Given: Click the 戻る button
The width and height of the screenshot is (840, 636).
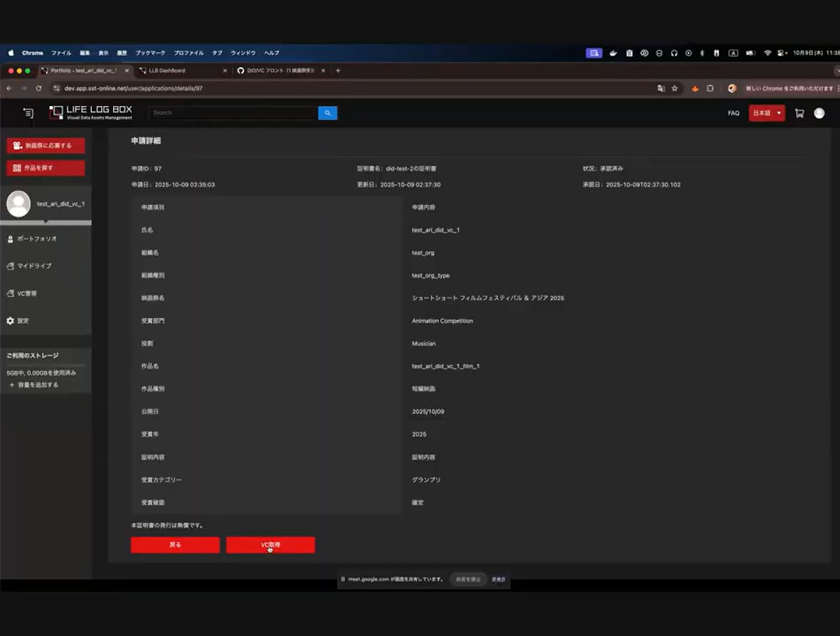Looking at the screenshot, I should pos(175,545).
